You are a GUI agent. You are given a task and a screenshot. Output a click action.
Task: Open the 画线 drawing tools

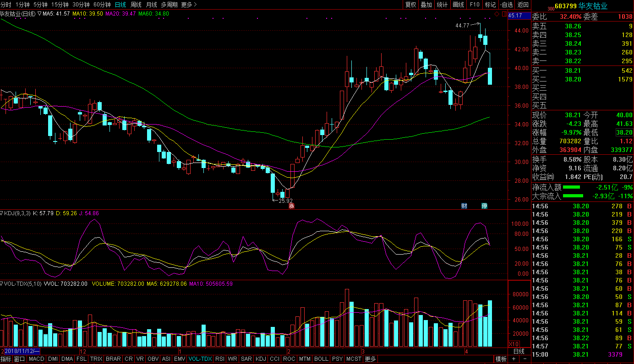[458, 5]
